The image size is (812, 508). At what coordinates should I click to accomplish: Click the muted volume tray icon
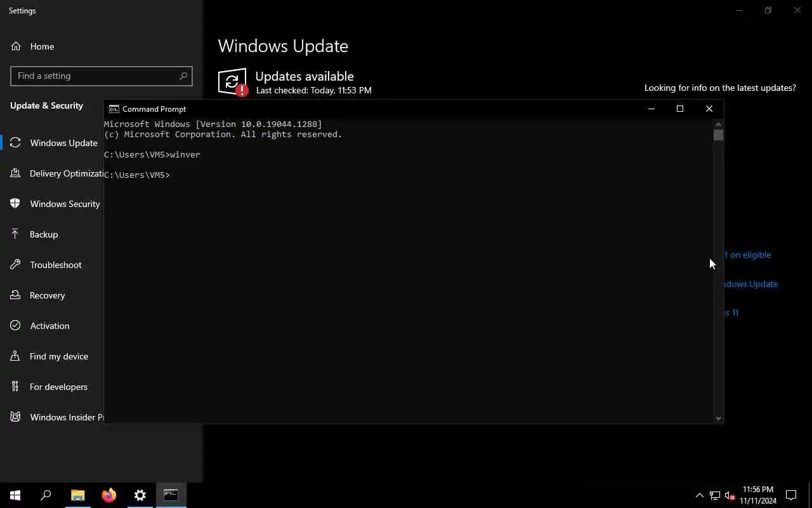pyautogui.click(x=730, y=495)
